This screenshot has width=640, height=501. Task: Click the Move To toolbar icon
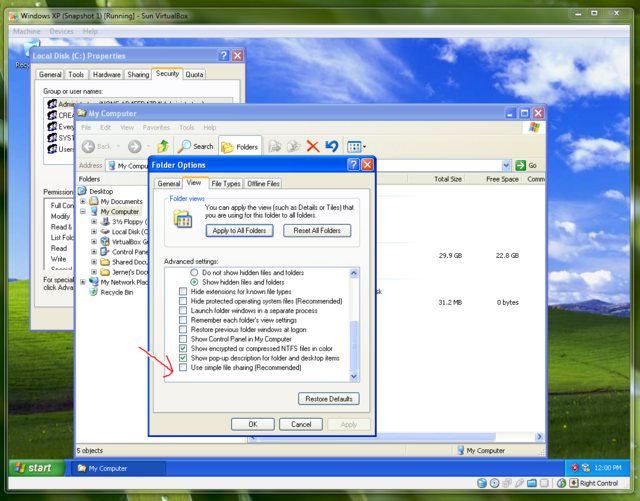pyautogui.click(x=275, y=146)
